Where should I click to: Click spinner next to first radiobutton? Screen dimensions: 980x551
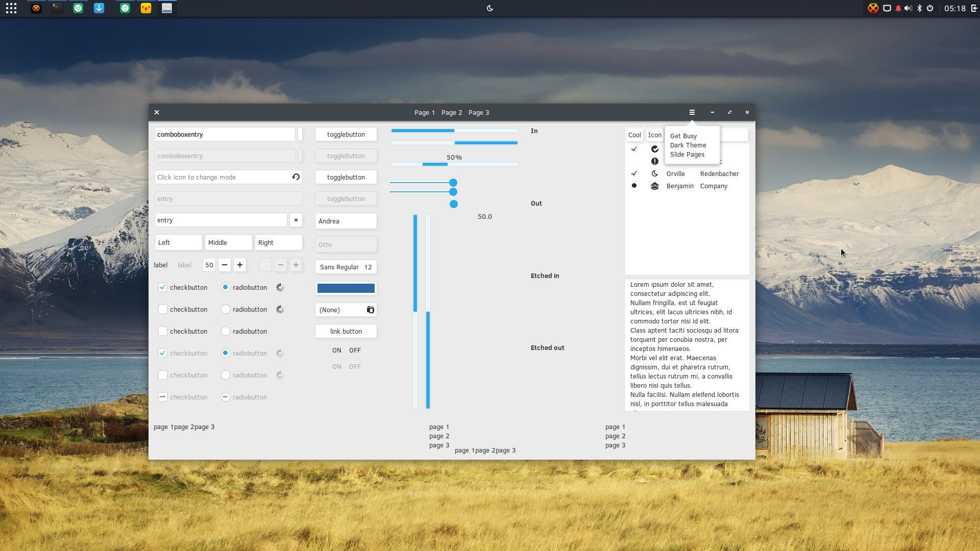click(280, 287)
